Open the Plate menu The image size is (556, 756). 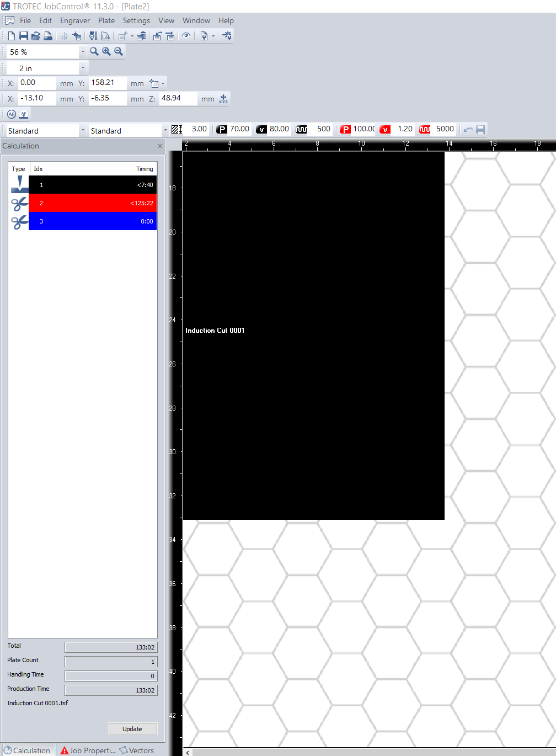point(106,20)
